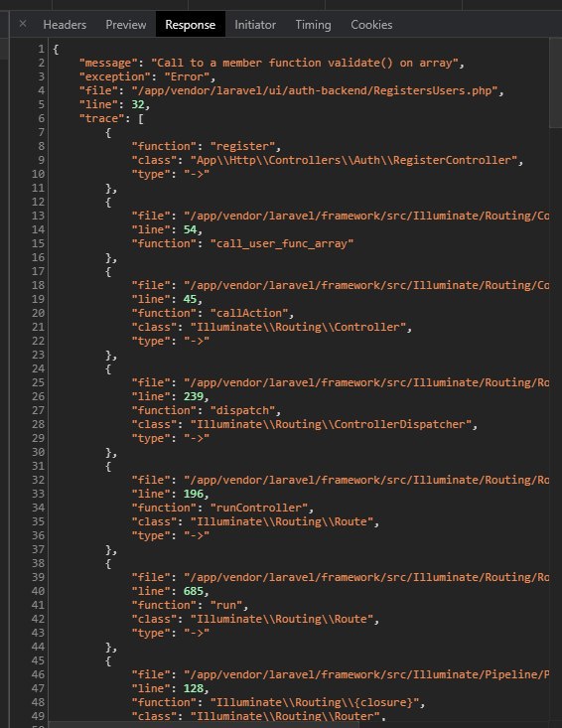Open the Cookies tab
Screen dimensions: 562x728
tap(371, 25)
